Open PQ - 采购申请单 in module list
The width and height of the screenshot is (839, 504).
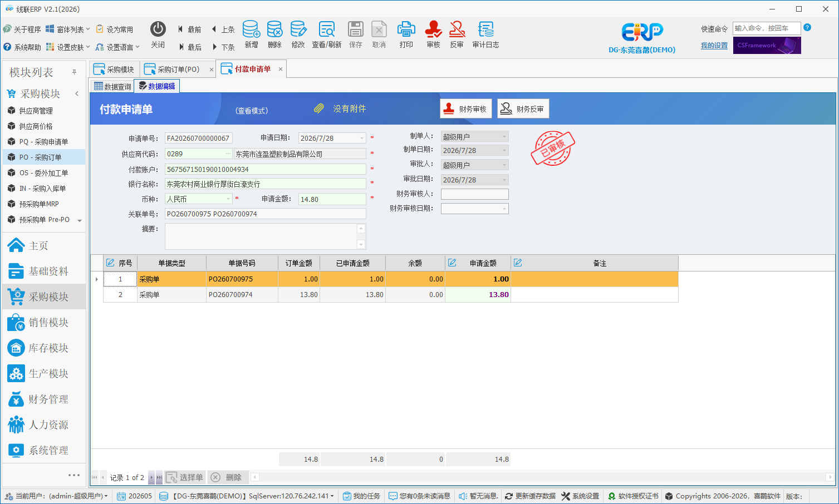click(43, 142)
